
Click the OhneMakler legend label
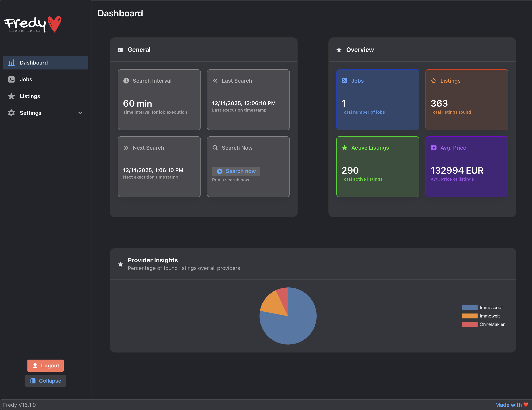click(x=492, y=324)
